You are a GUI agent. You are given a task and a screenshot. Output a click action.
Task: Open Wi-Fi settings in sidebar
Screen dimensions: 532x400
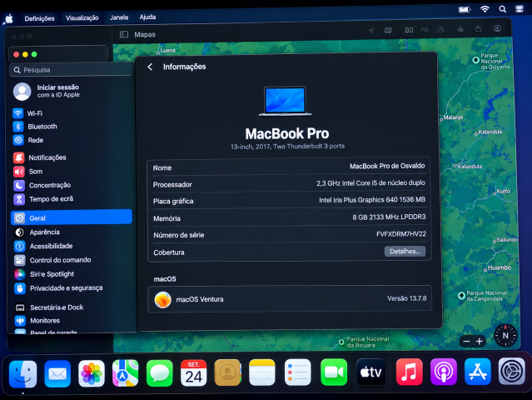(27, 113)
